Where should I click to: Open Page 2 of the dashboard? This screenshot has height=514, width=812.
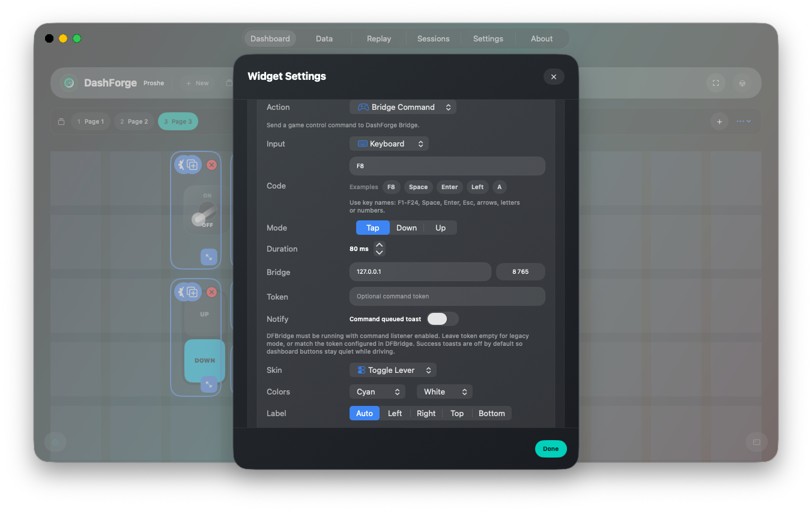134,121
